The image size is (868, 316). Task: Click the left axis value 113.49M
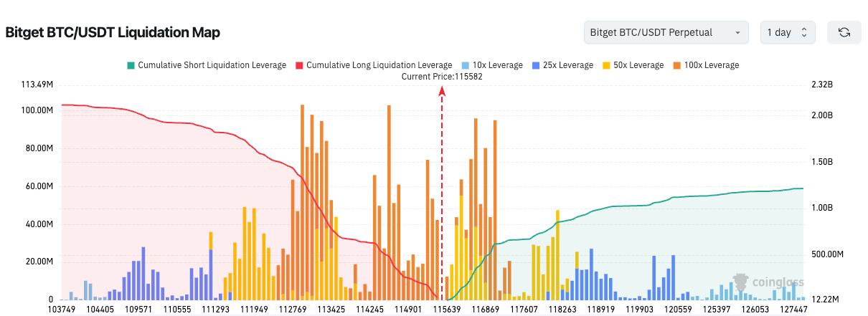[x=38, y=85]
